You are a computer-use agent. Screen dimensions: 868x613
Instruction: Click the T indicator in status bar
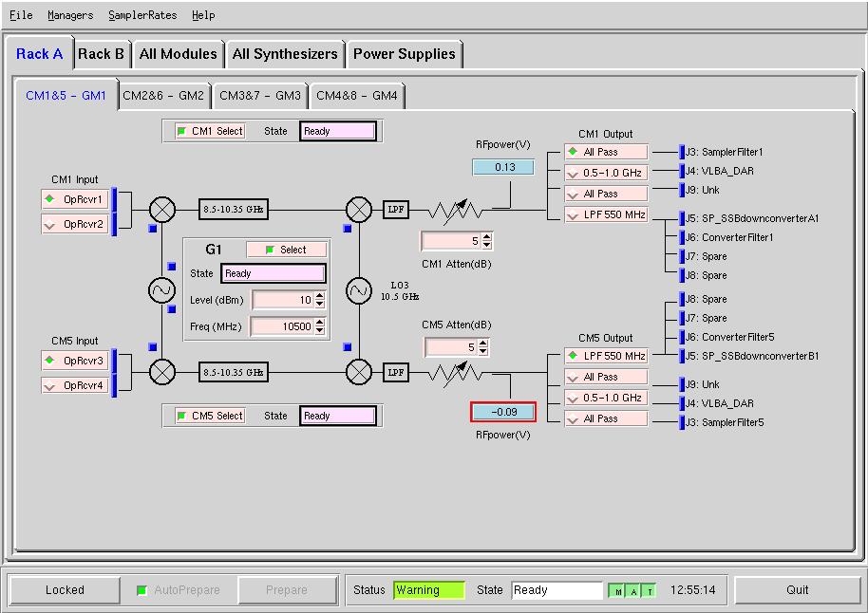click(650, 591)
